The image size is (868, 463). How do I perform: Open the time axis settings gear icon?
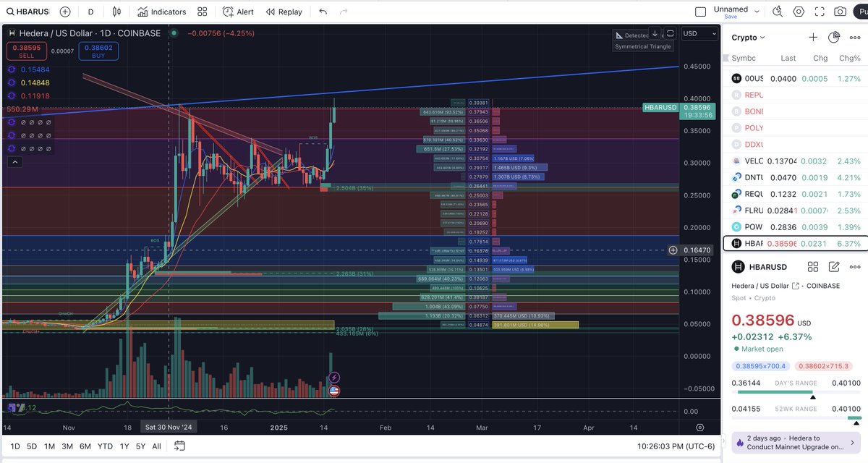pyautogui.click(x=699, y=428)
